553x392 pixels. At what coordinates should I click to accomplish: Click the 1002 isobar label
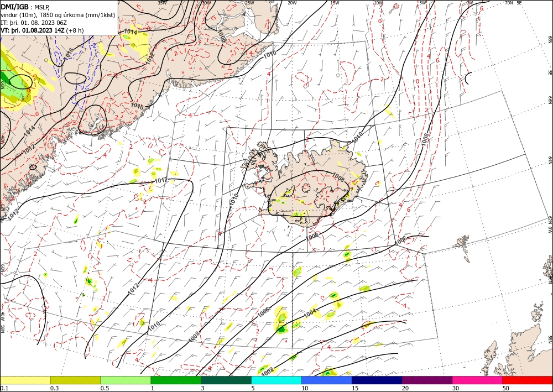click(268, 370)
